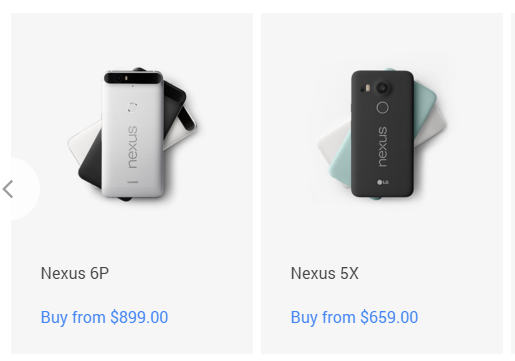Viewport: 515px width, 361px height.
Task: Click the black Nexus 5X phone image
Action: click(383, 133)
